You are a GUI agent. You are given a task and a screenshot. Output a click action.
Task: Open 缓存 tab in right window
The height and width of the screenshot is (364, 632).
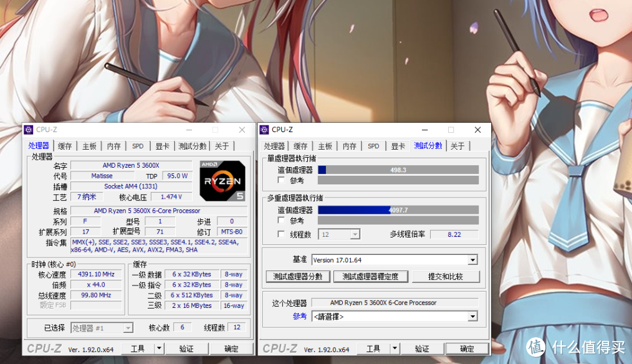coord(300,146)
